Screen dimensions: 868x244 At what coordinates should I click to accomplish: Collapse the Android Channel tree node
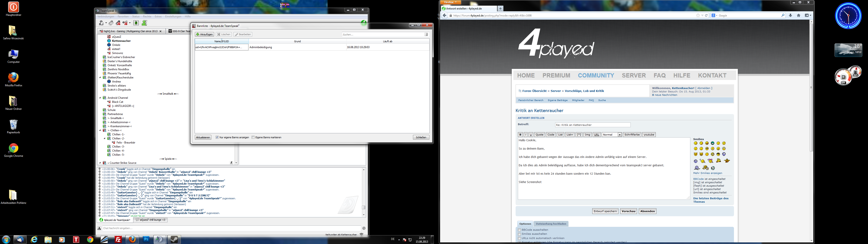(100, 98)
